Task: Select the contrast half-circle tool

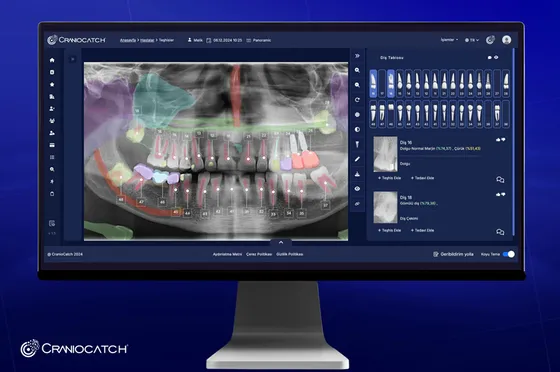Action: click(357, 130)
